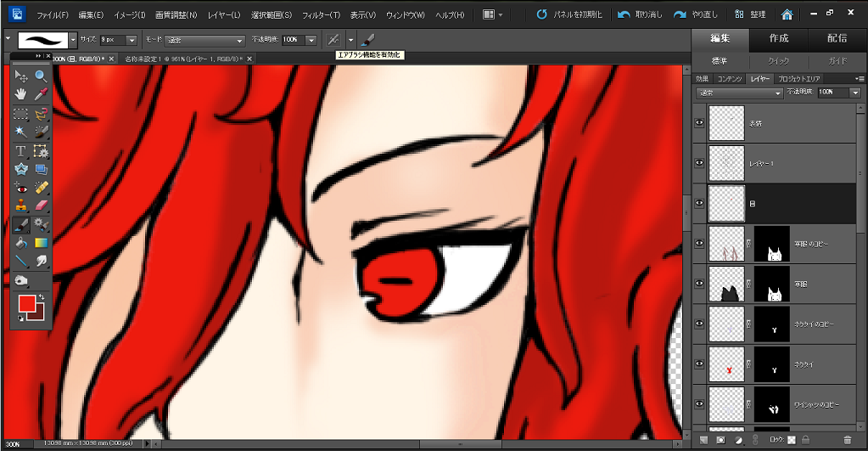Select the Smart Brush gear tool
The height and width of the screenshot is (451, 868).
[41, 224]
